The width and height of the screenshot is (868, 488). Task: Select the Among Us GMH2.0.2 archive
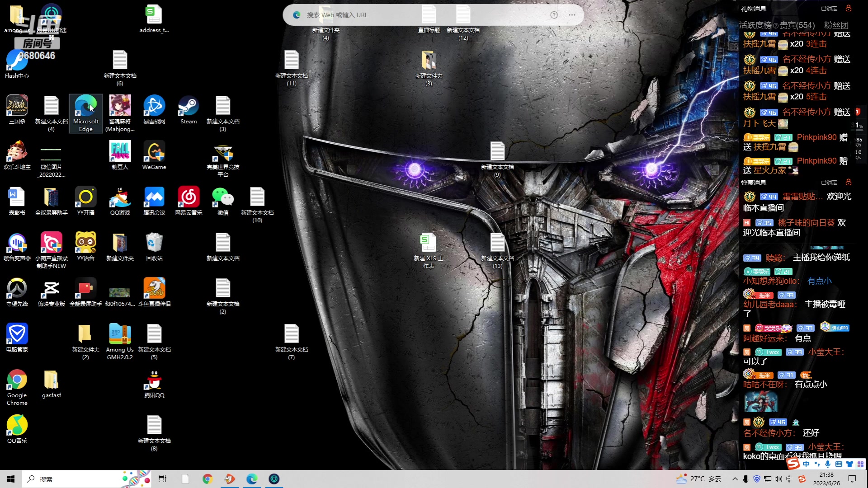pos(120,342)
